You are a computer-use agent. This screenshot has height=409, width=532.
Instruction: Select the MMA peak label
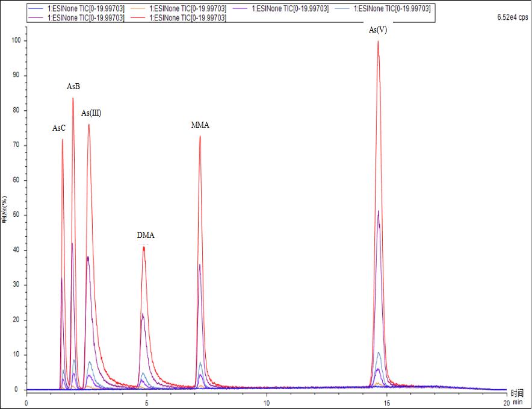200,125
